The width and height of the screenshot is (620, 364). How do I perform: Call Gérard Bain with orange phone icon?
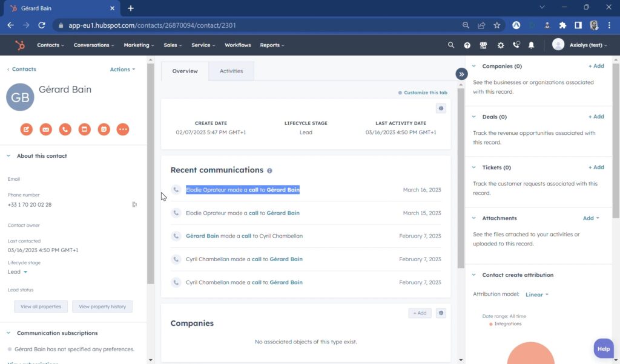[x=65, y=129]
